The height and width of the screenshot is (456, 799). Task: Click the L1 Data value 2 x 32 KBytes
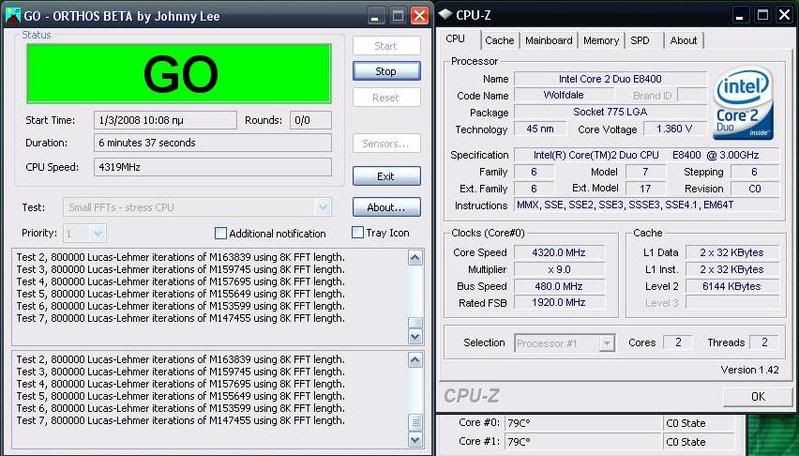[732, 252]
